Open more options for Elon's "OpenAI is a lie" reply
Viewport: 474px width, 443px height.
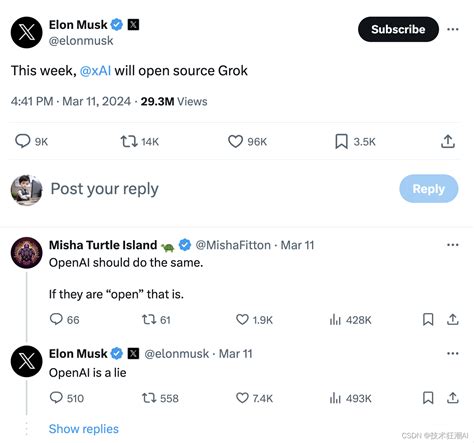coord(453,353)
